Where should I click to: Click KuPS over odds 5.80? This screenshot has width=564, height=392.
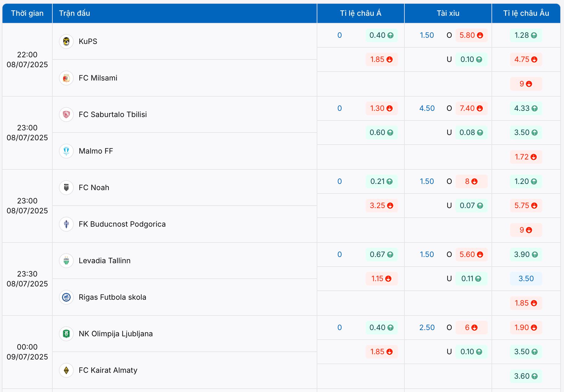471,35
